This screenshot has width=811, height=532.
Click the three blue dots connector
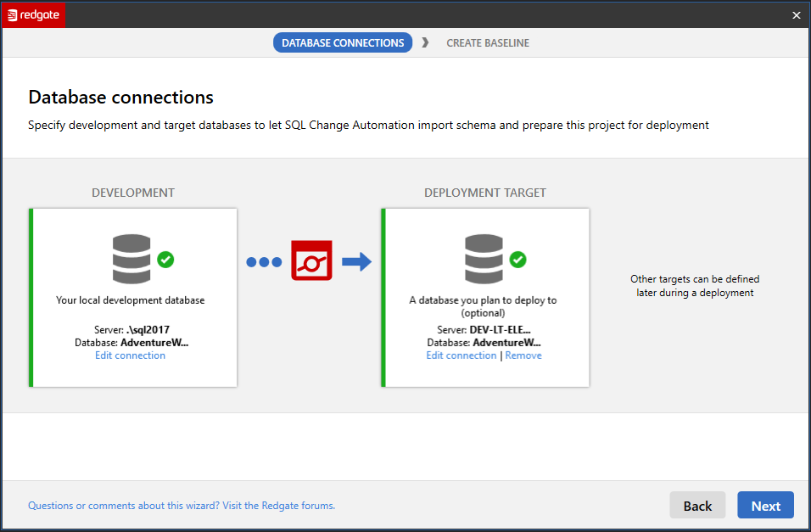coord(264,262)
